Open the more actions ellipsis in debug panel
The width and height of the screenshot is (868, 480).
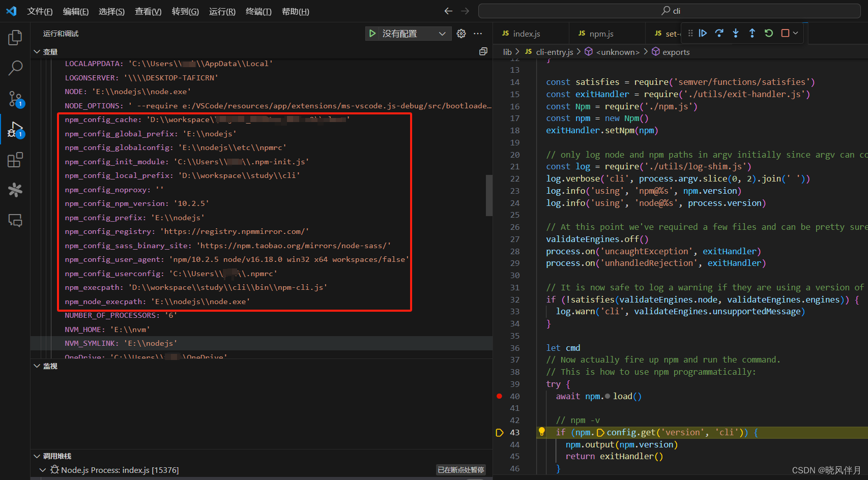coord(478,34)
